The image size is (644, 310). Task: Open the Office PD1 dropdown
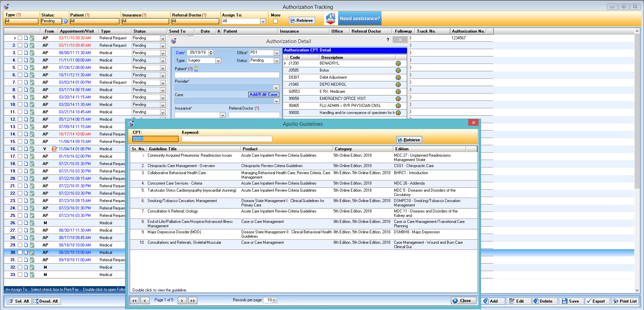pyautogui.click(x=277, y=53)
